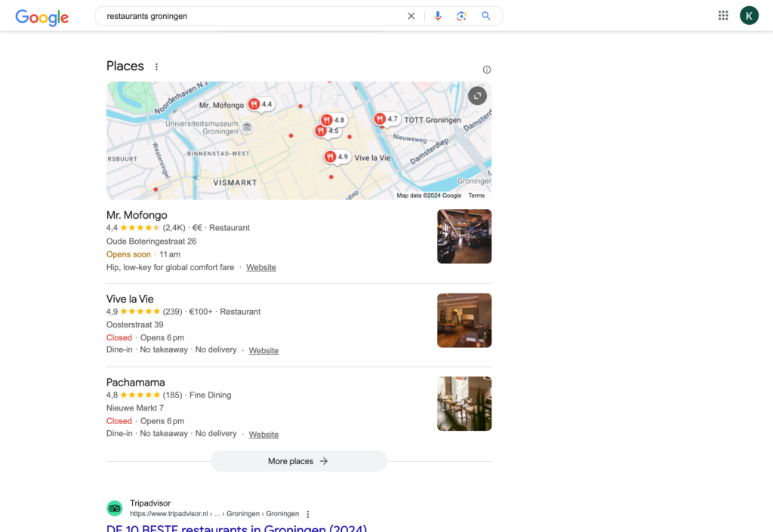Select the 4.8 rated map pin
Image resolution: width=773 pixels, height=532 pixels.
click(334, 120)
